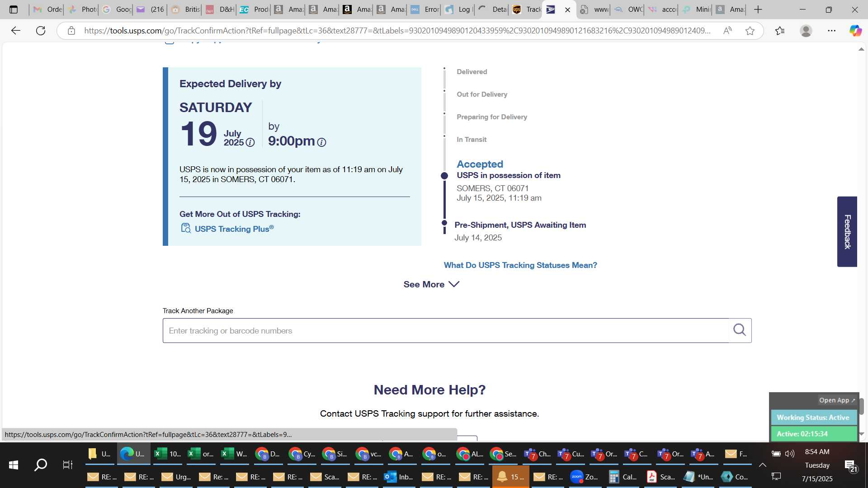Click the taskbar clock 8:54 AM
Image resolution: width=868 pixels, height=488 pixels.
(x=817, y=452)
